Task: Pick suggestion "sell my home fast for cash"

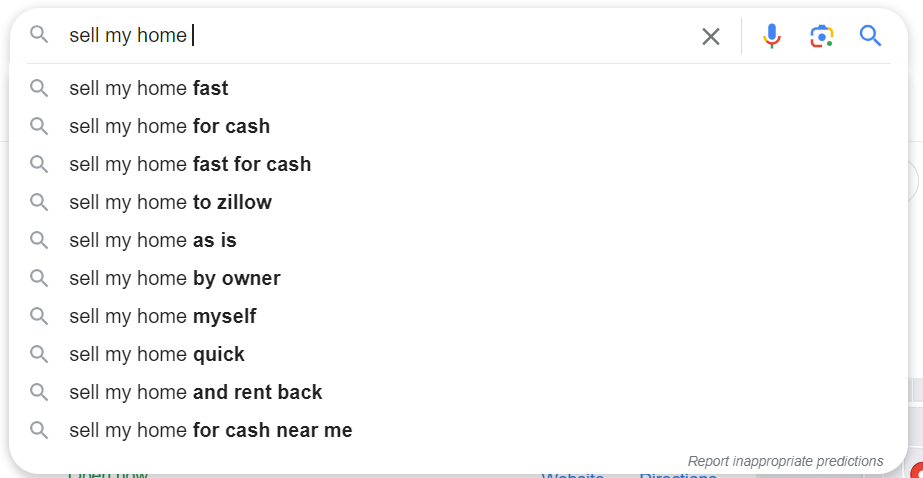Action: (458, 164)
